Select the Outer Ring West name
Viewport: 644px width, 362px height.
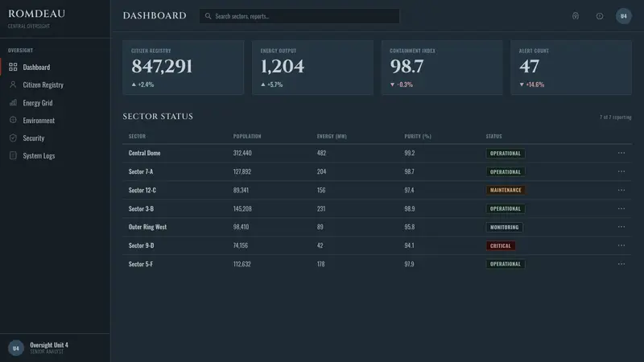click(147, 227)
